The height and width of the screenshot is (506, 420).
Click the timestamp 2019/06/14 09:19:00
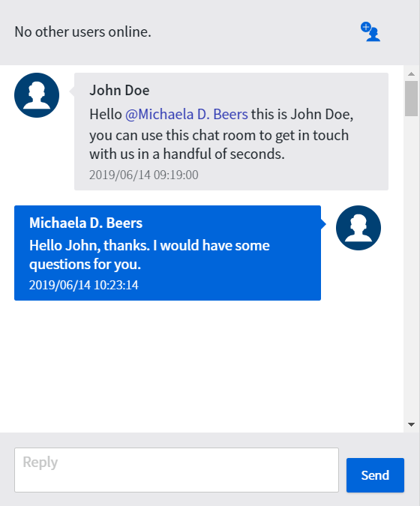144,175
